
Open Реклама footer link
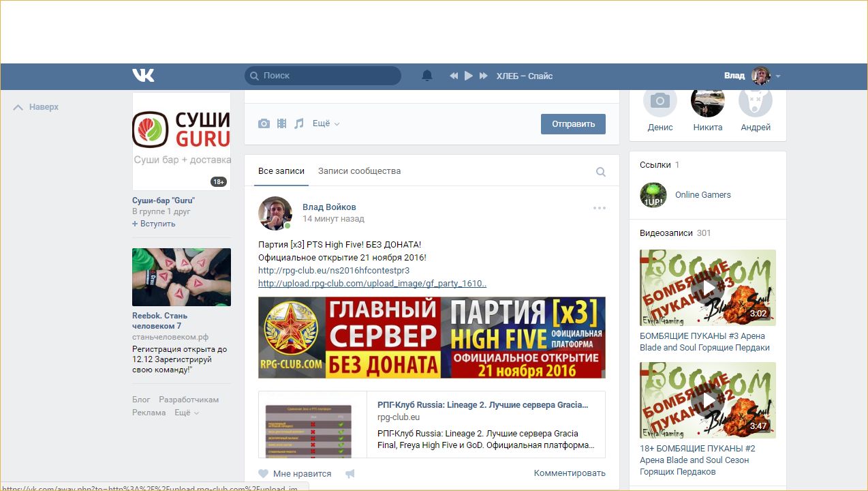pyautogui.click(x=149, y=413)
